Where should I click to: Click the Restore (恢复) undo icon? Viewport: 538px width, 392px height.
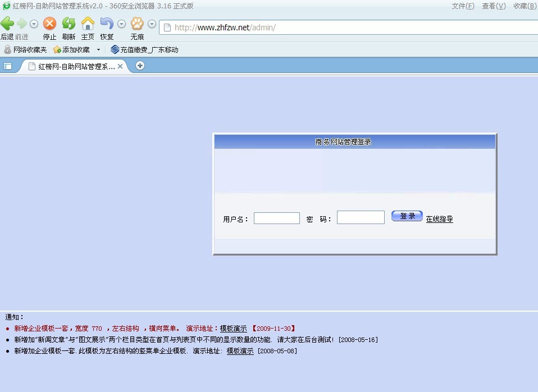(x=106, y=24)
